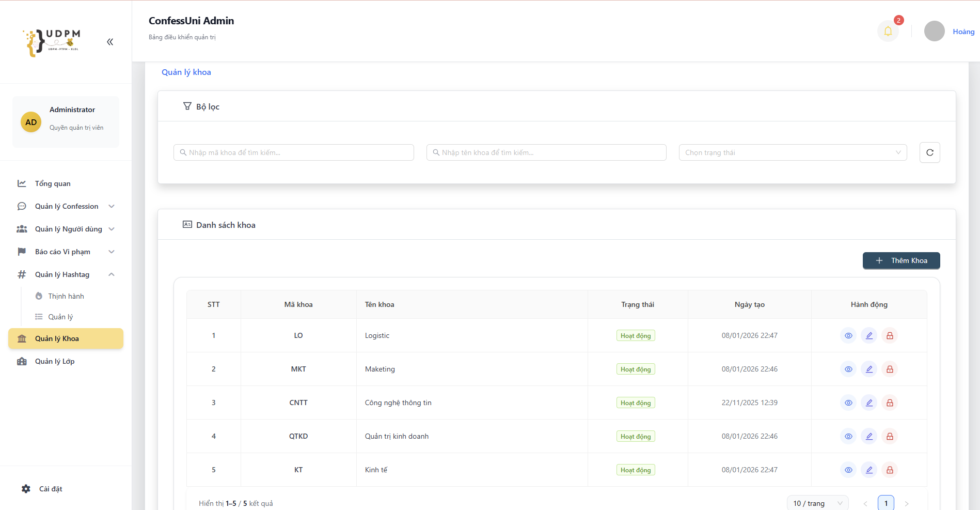This screenshot has height=510, width=980.
Task: Lock the MKT department row
Action: [x=890, y=369]
